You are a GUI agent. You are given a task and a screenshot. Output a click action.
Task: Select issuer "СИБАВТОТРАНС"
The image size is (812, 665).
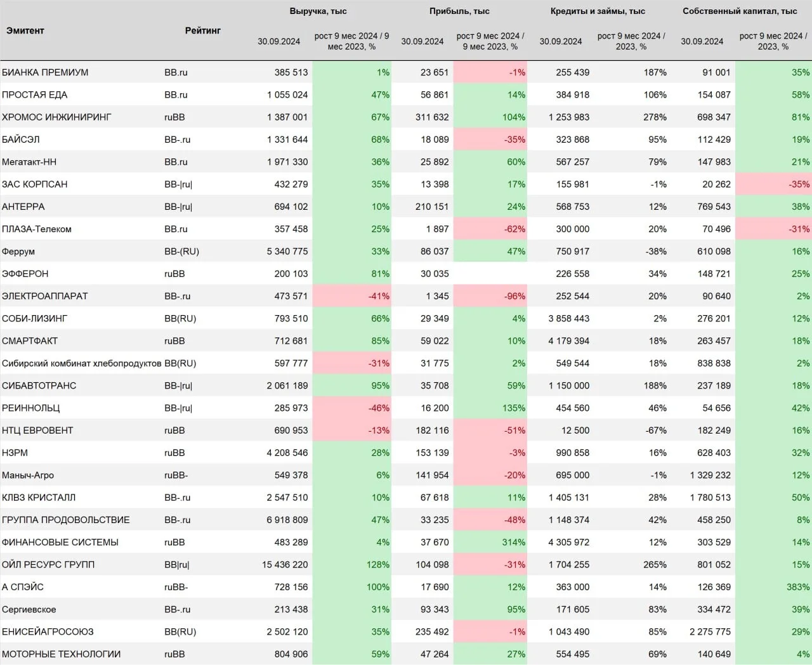click(x=39, y=385)
